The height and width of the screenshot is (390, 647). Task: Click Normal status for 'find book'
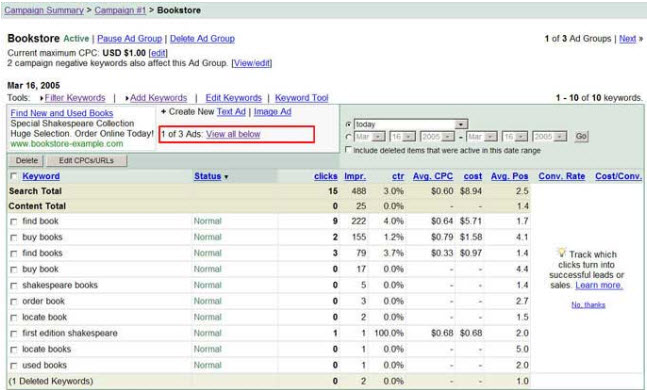208,221
